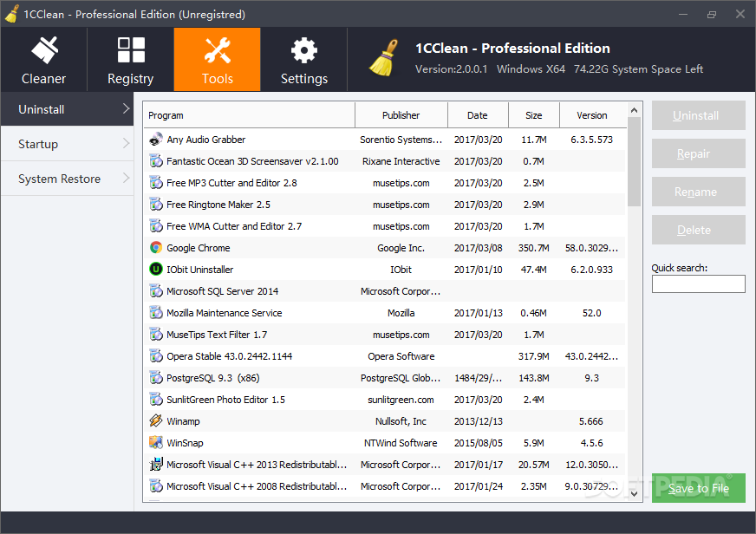Focus the Quick search field

point(699,283)
